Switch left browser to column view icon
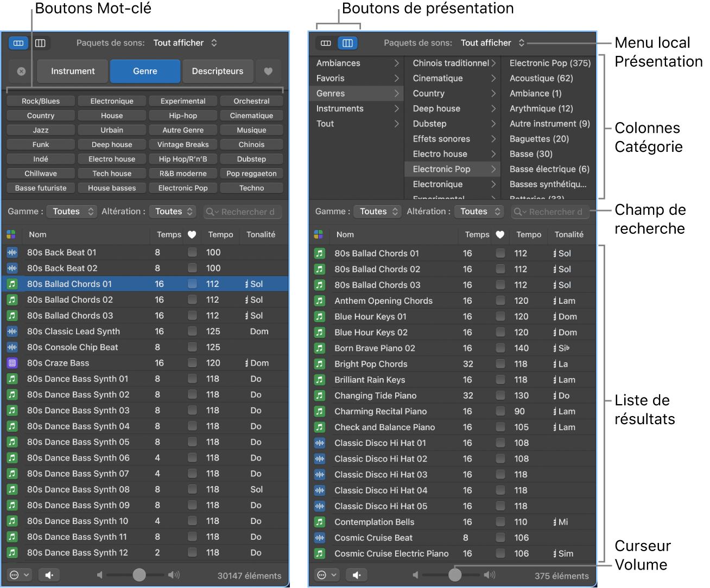Image resolution: width=710 pixels, height=588 pixels. [x=40, y=43]
